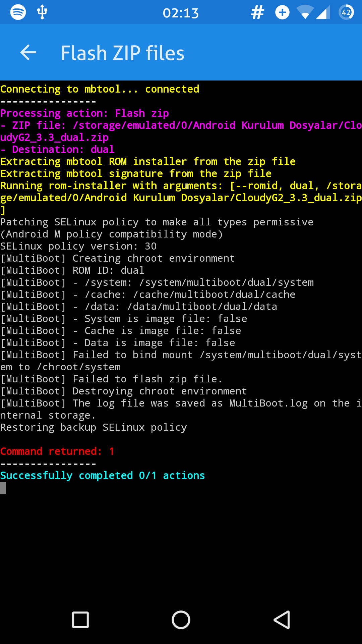362x644 pixels.
Task: Tap the triangle back navigation button
Action: [282, 620]
